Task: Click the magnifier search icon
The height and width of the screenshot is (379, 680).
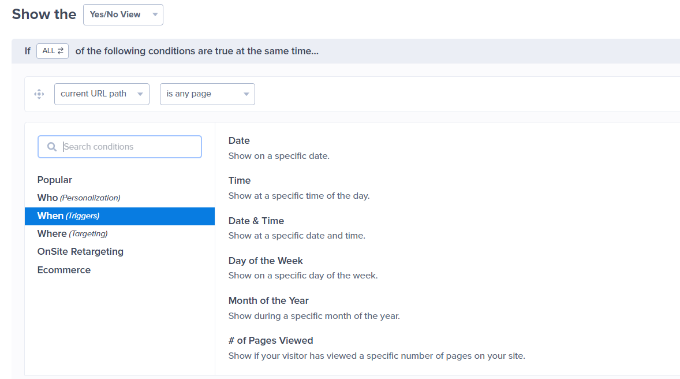Action: [52, 147]
